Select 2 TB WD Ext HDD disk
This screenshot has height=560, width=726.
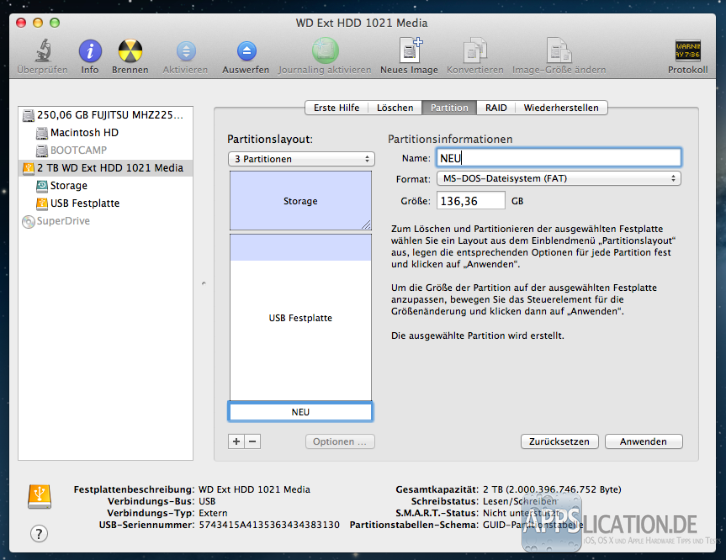coord(106,168)
